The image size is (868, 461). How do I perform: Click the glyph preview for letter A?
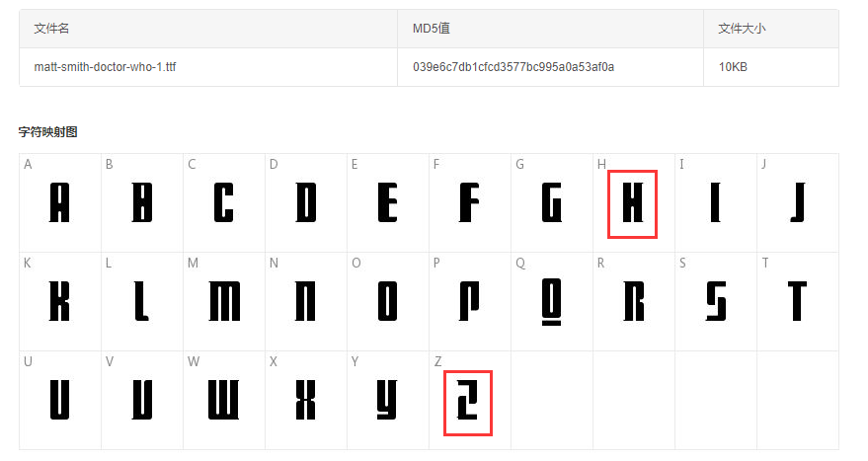click(59, 202)
